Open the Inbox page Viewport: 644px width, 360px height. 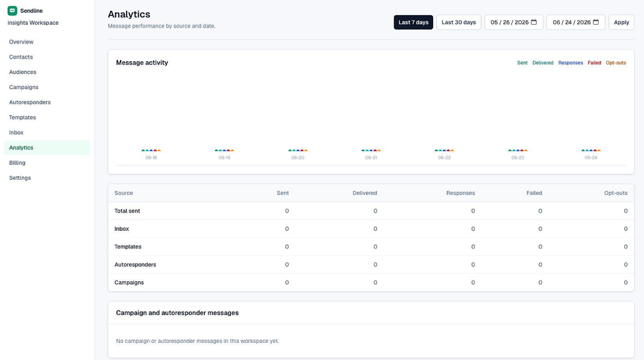pyautogui.click(x=47, y=133)
